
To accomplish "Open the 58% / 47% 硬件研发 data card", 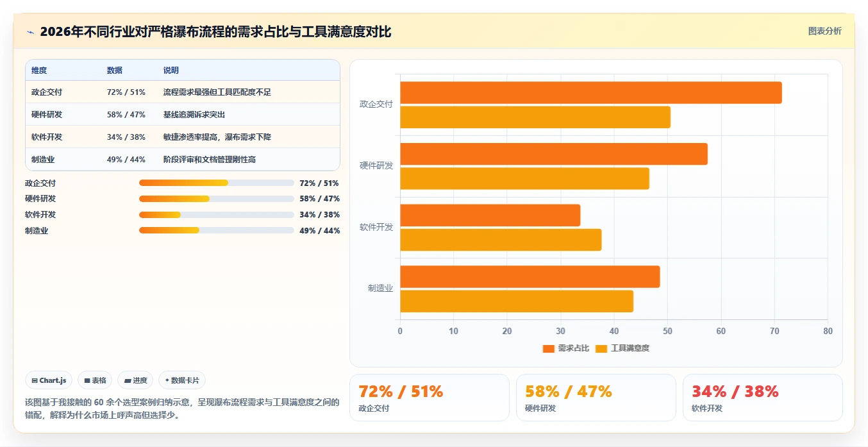I will (596, 398).
